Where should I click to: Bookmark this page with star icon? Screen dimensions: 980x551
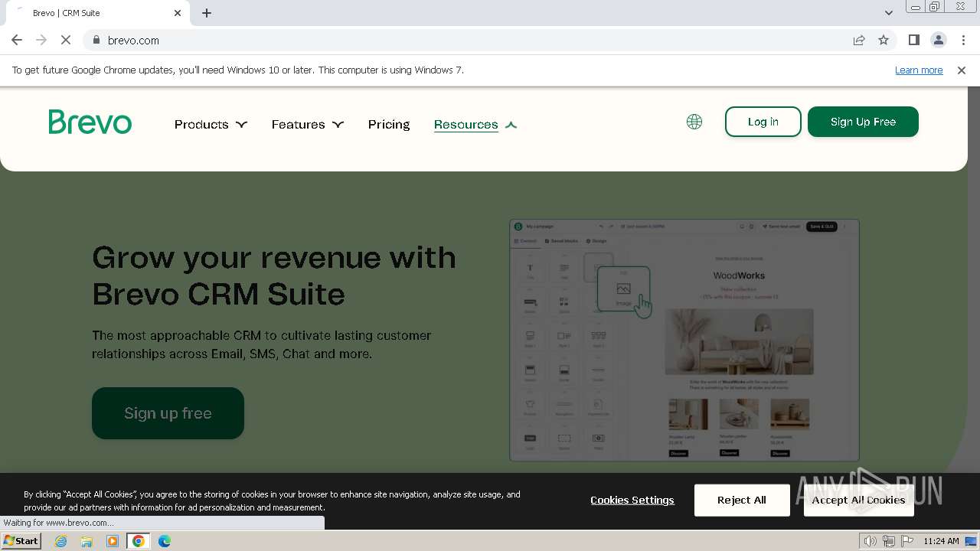pyautogui.click(x=884, y=40)
